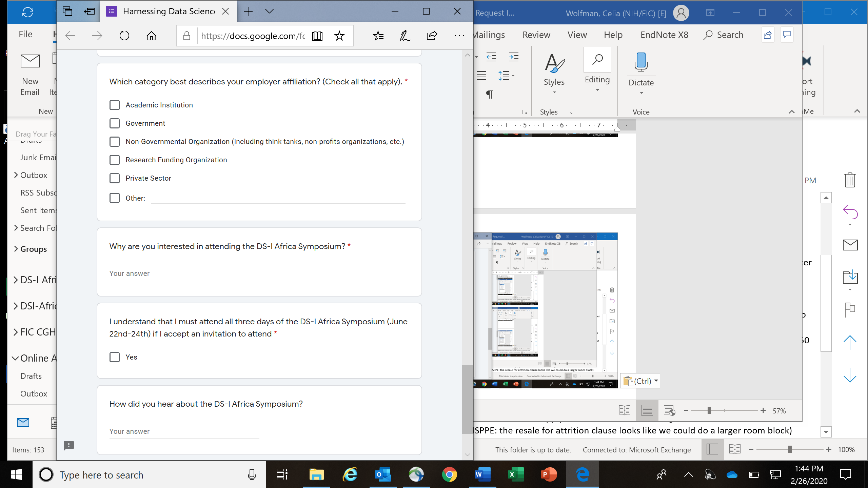Click New Email envelope icon
This screenshot has width=868, height=488.
pos(30,62)
